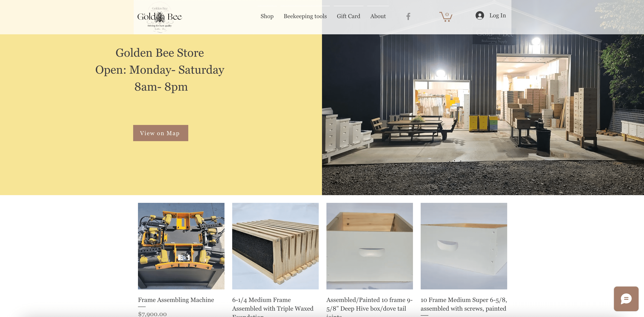Screen dimensions: 644x317
Task: Click the View on Map button
Action: pos(161,133)
